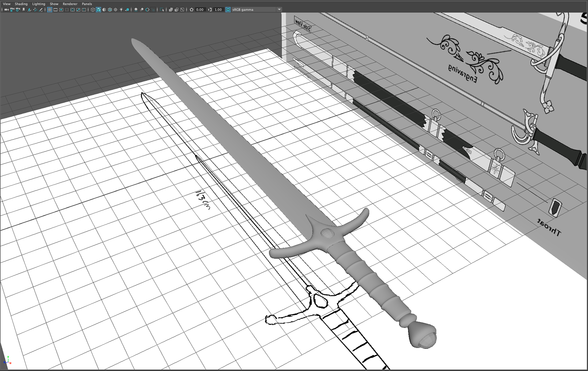
Task: Open the Renderer menu
Action: (x=70, y=4)
